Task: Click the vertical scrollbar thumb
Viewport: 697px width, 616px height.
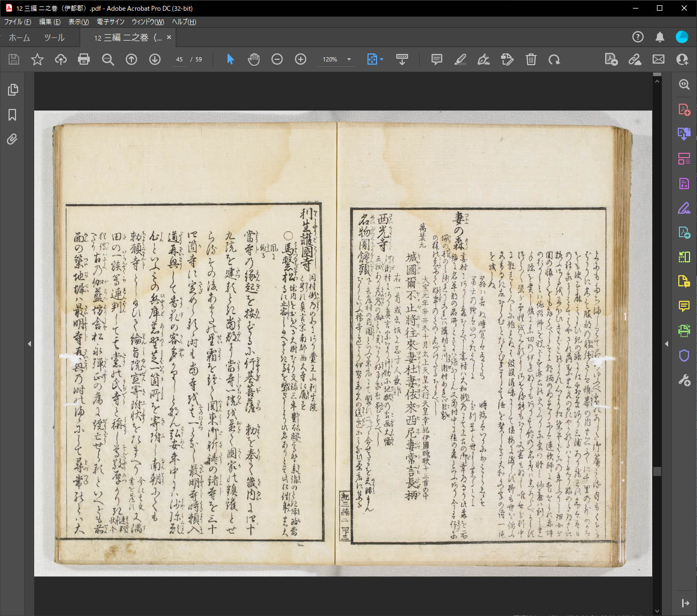Action: click(657, 472)
